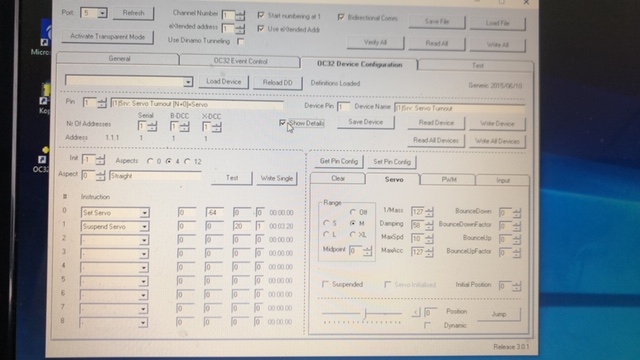Viewport: 640px width, 360px height.
Task: Uncheck the Show Details checkbox
Action: pos(282,123)
